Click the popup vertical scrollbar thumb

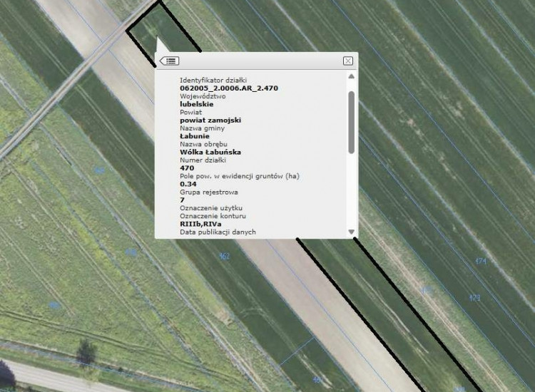click(x=351, y=122)
